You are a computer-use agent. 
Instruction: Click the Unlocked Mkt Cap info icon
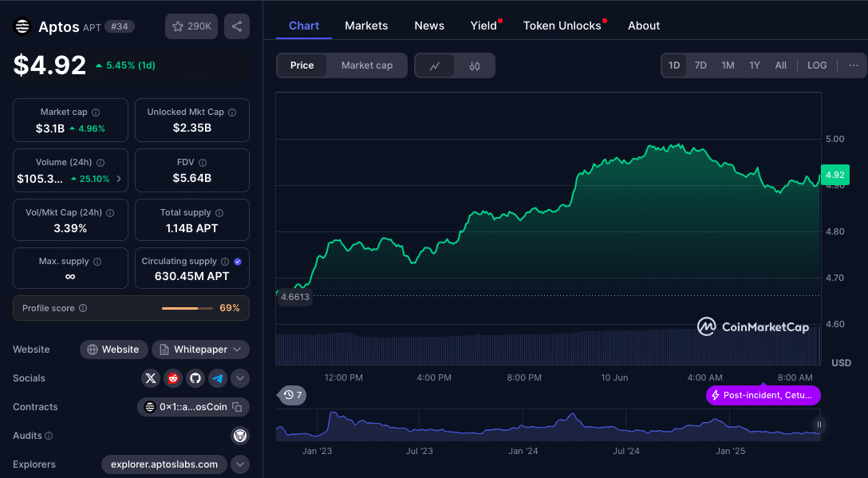[x=232, y=113]
